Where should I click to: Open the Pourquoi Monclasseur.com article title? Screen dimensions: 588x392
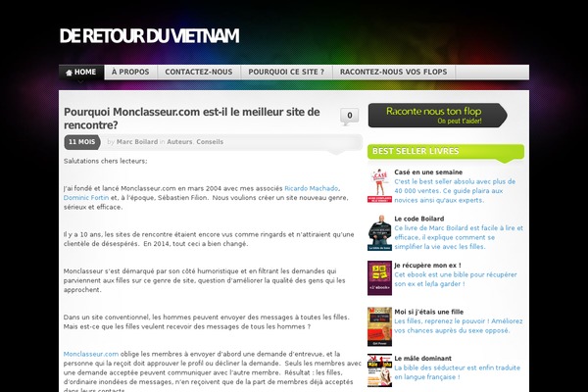192,119
